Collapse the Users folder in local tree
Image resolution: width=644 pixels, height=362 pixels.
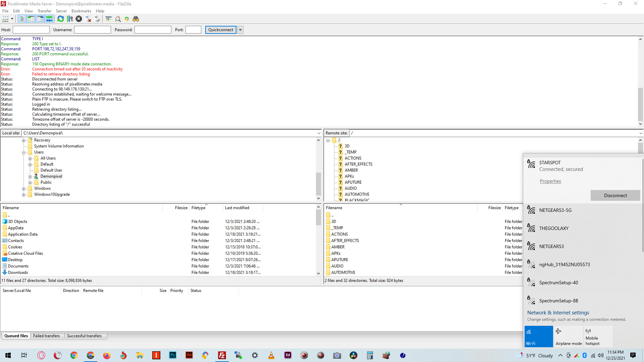[x=24, y=153]
